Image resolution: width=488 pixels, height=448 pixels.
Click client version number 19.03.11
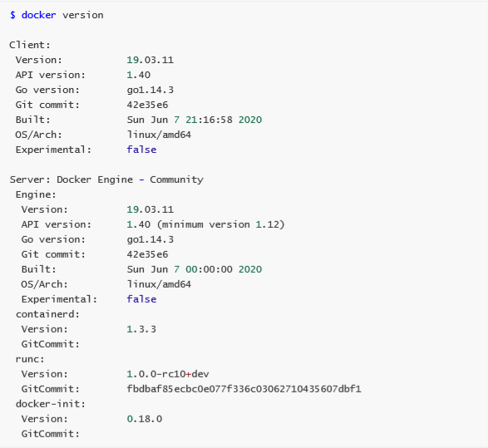click(150, 60)
